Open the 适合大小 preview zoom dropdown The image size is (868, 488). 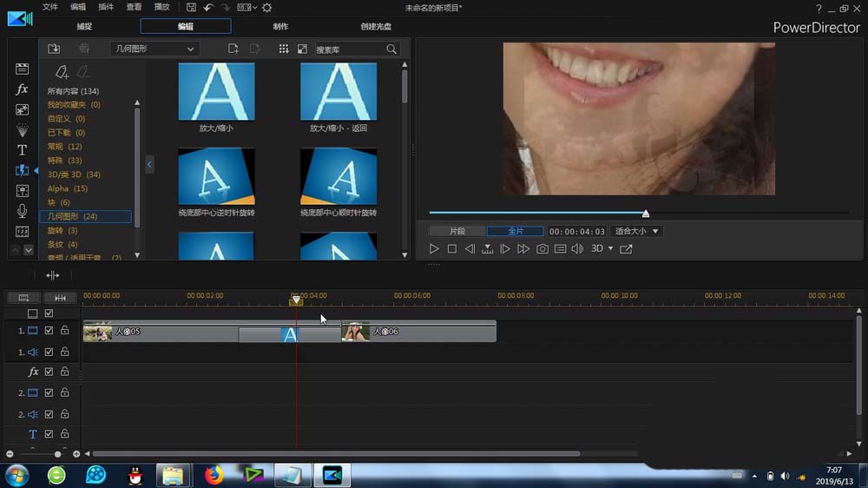(638, 232)
